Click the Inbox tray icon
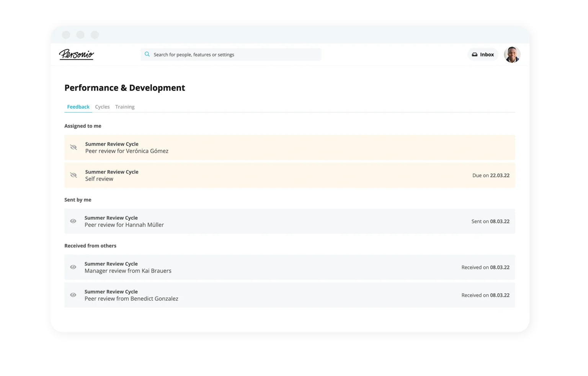This screenshot has width=588, height=376. tap(475, 54)
